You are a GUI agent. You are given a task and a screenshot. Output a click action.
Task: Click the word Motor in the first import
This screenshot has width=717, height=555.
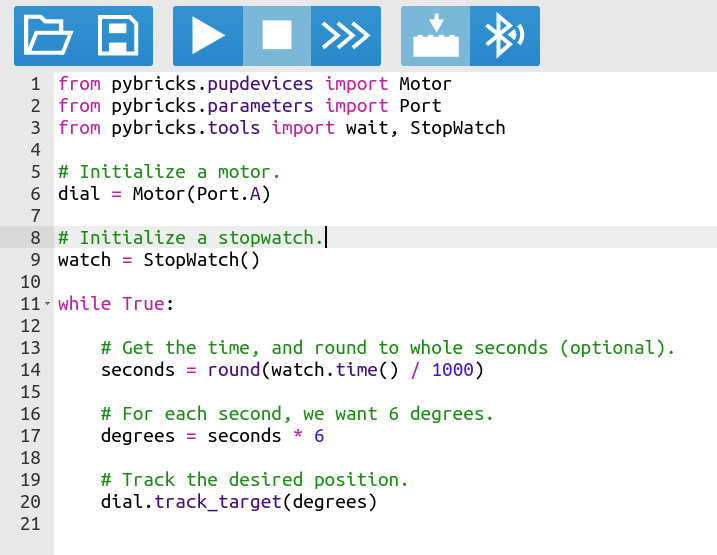pyautogui.click(x=425, y=84)
